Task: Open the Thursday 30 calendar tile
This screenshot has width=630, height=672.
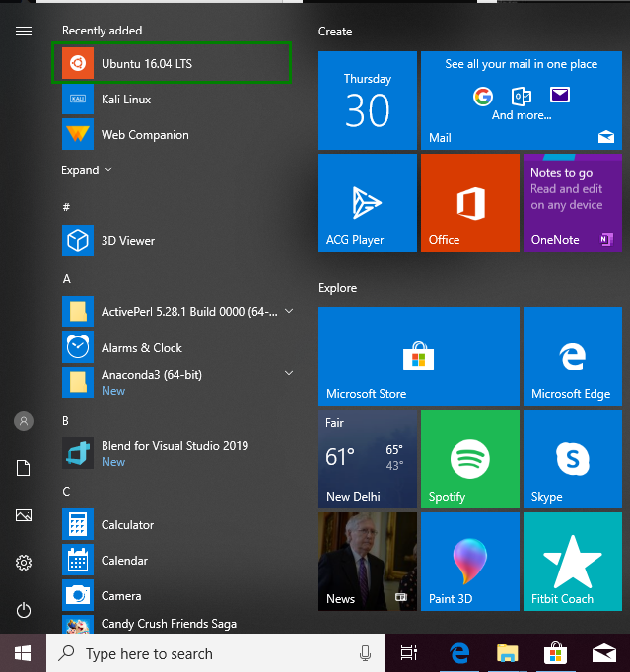Action: tap(368, 101)
